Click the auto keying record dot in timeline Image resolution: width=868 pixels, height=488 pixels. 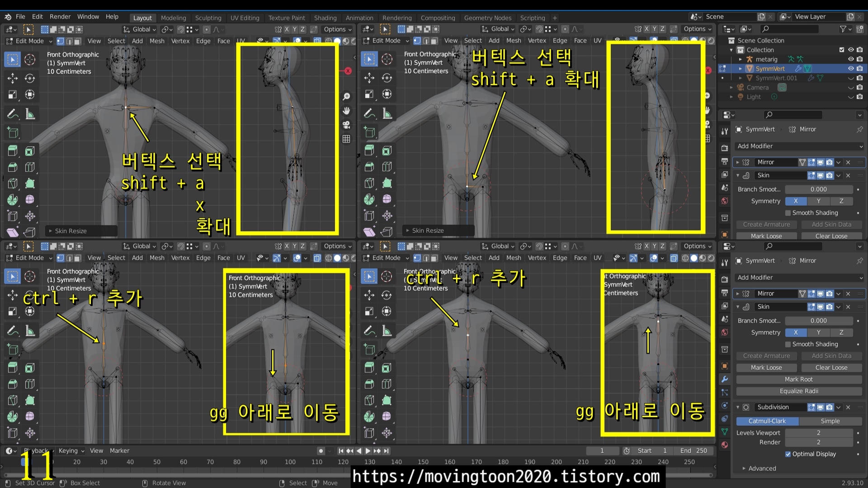[321, 451]
